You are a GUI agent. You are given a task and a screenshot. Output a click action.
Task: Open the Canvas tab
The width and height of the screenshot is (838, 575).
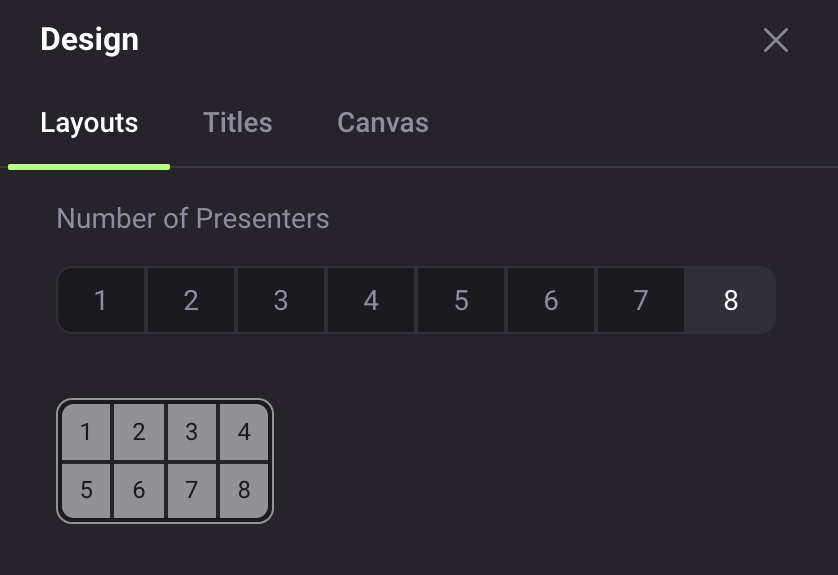tap(383, 122)
